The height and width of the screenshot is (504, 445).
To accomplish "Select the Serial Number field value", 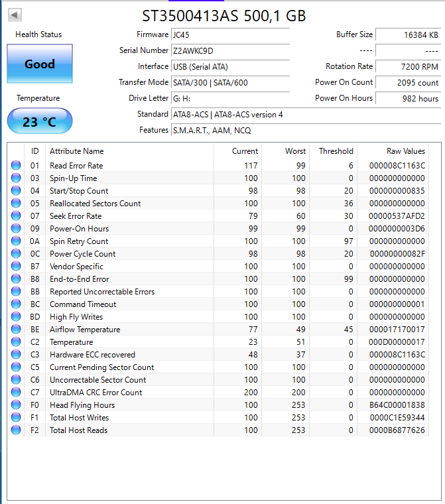I will coord(230,50).
